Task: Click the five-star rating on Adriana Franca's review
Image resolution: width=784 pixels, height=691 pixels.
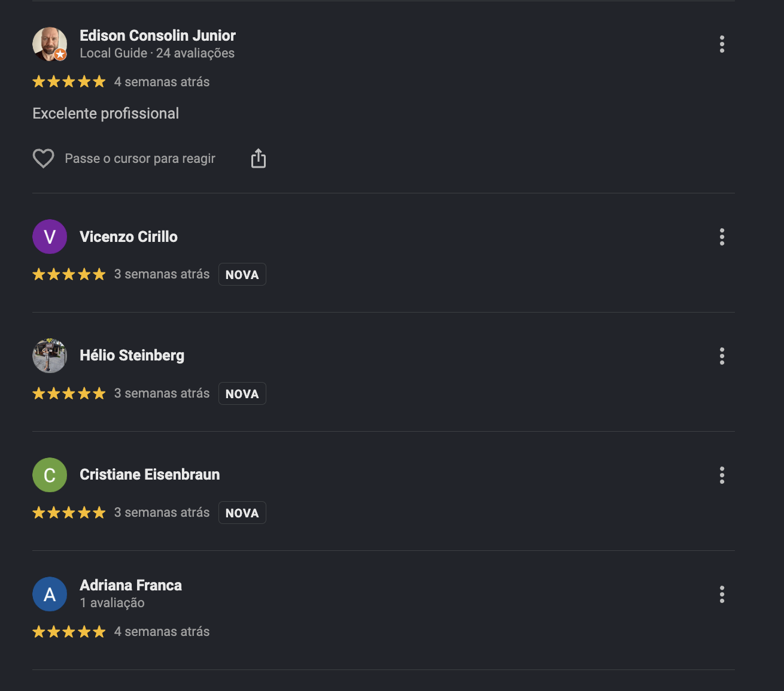Action: (69, 632)
